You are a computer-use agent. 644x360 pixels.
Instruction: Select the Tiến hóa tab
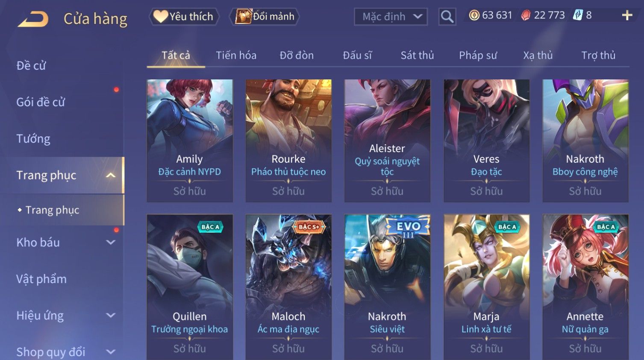click(x=236, y=56)
